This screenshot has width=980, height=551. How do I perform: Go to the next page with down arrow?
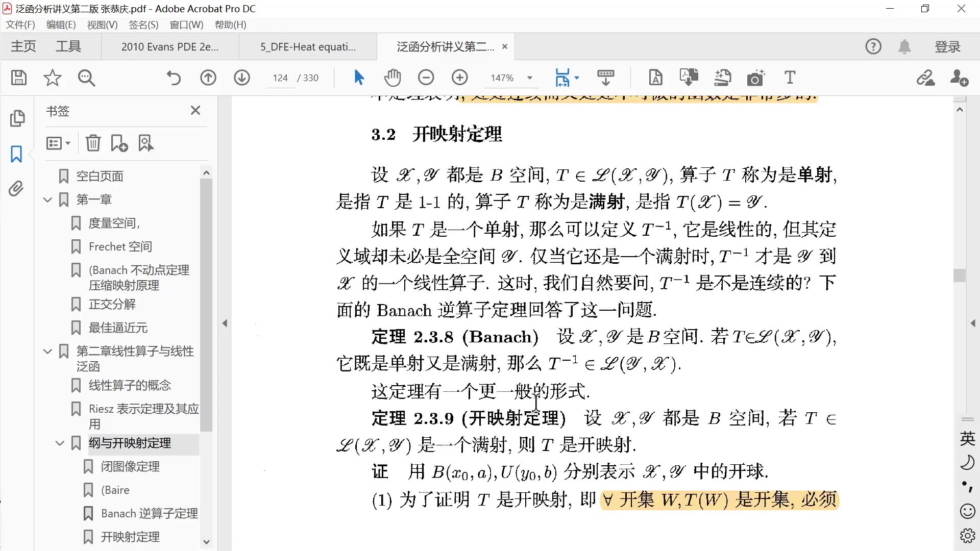point(242,78)
